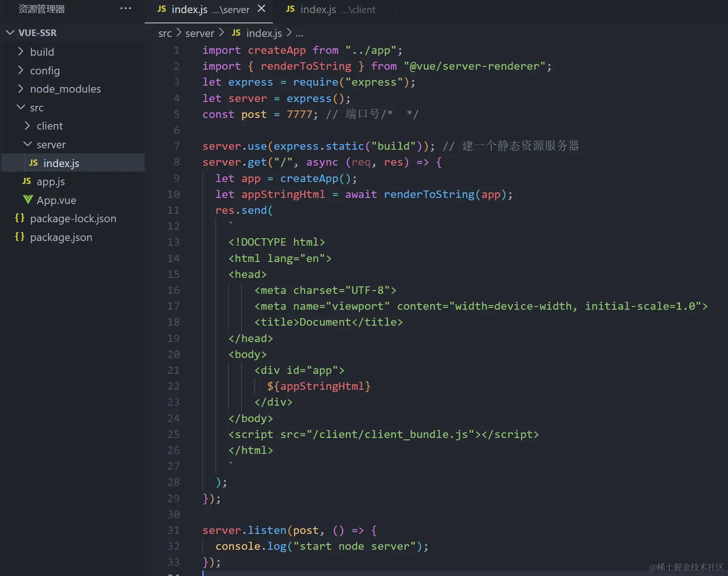This screenshot has height=576, width=728.
Task: Click line number 31 in the gutter
Action: coord(173,530)
